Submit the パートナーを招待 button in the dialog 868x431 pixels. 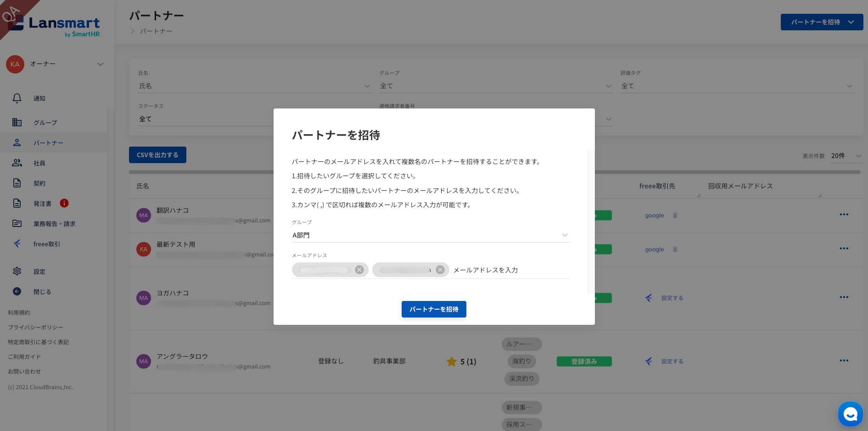434,309
